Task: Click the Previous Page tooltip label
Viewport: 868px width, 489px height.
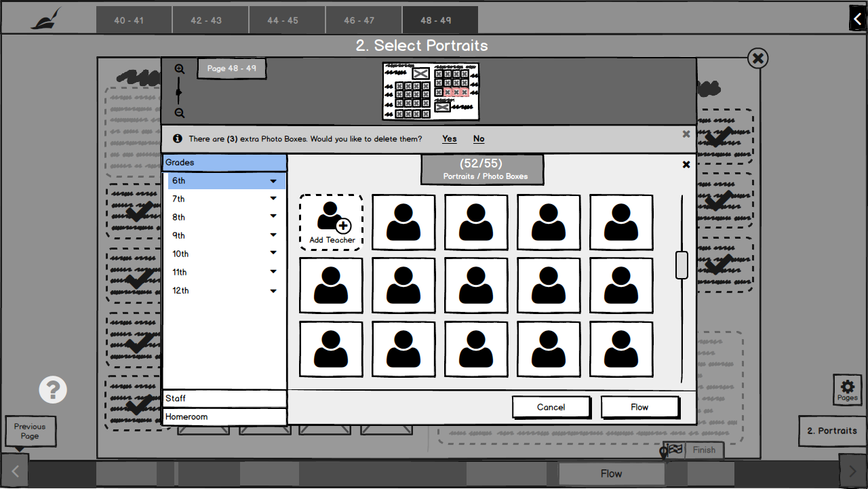Action: pyautogui.click(x=30, y=431)
